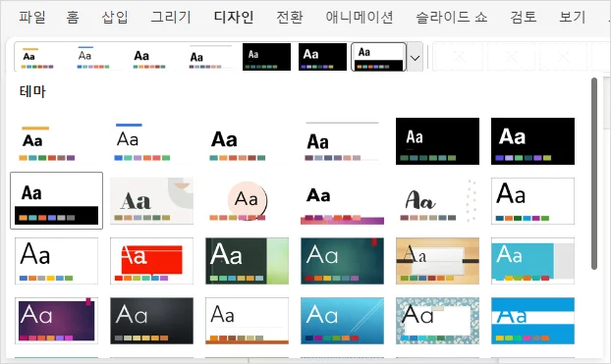Open the 애니메이션 tab
Viewport: 611px width, 364px height.
click(360, 17)
